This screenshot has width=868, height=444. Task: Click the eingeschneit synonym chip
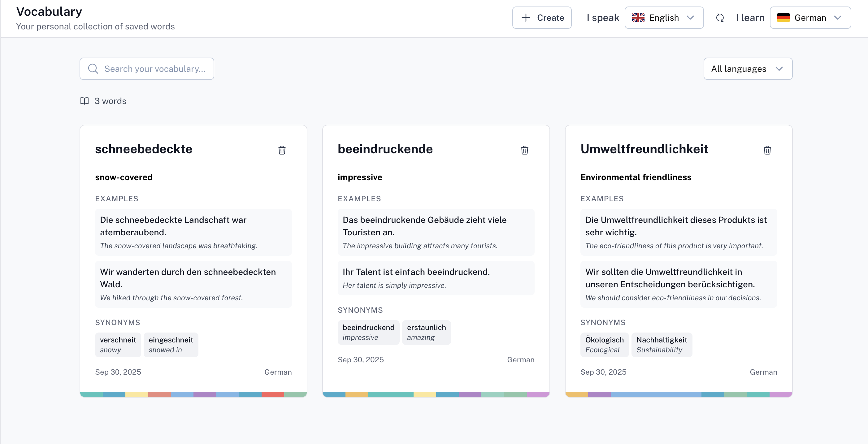(x=171, y=344)
